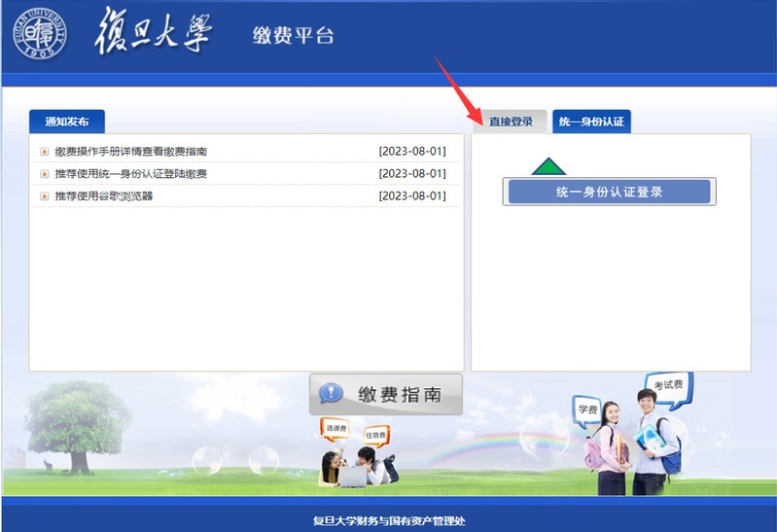Open the 缴费指南 guide button
777x532 pixels.
[386, 394]
